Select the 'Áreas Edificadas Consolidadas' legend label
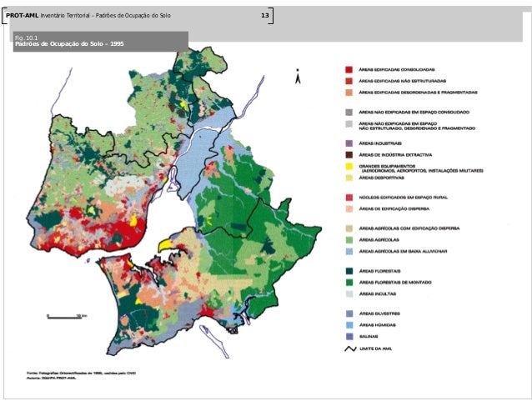The width and height of the screenshot is (532, 406). pyautogui.click(x=397, y=69)
